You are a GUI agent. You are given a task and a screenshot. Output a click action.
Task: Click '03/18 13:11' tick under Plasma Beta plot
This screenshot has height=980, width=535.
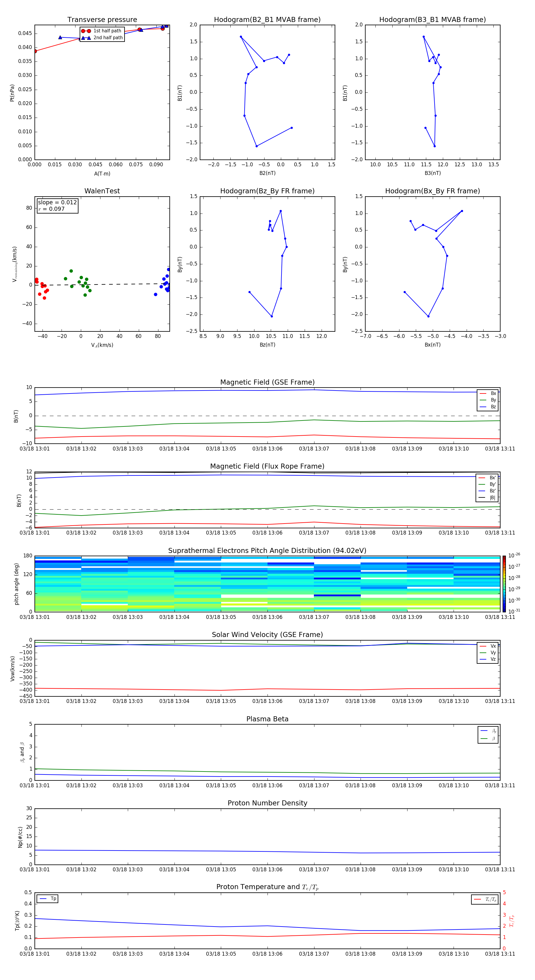500,785
